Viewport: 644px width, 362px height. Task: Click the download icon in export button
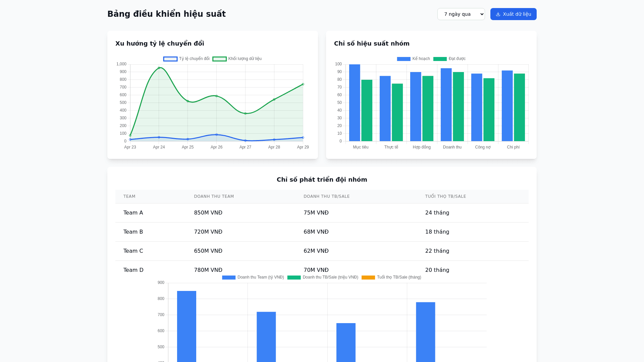(x=498, y=14)
